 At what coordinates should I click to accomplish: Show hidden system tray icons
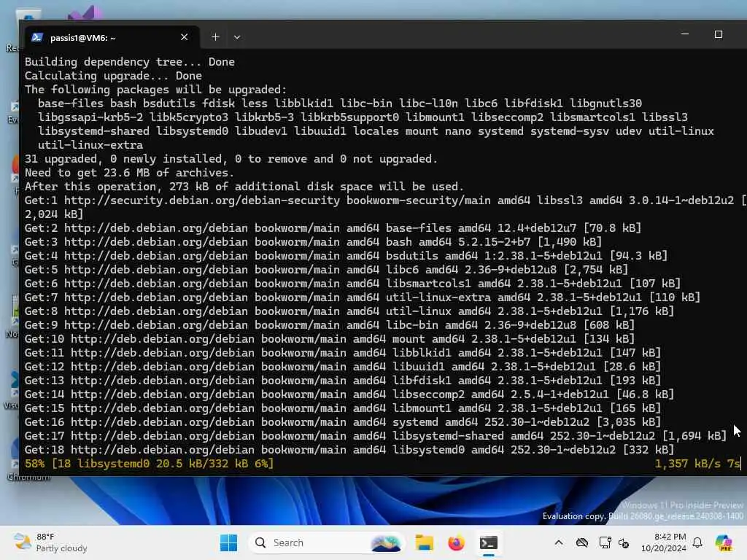coord(559,542)
